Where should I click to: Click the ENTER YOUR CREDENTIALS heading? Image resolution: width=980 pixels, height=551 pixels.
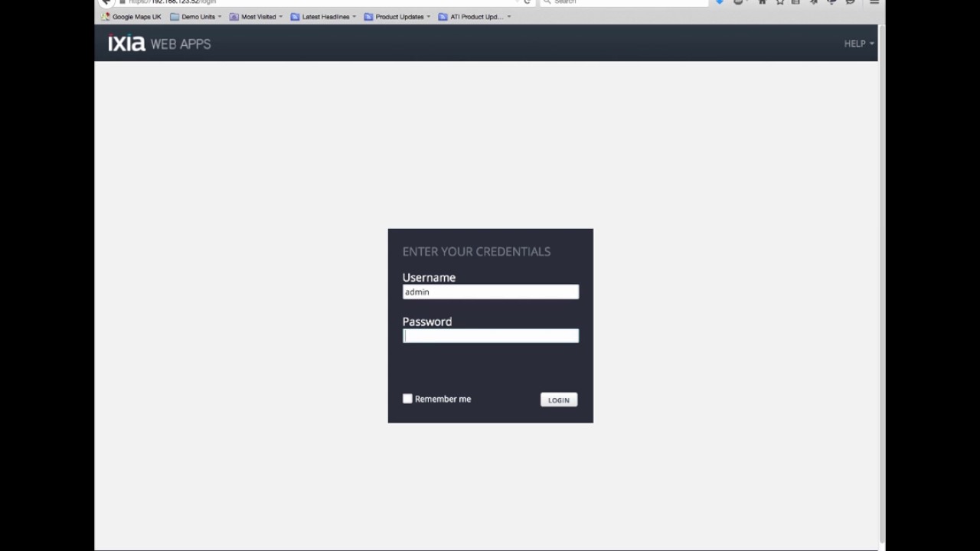(x=476, y=251)
